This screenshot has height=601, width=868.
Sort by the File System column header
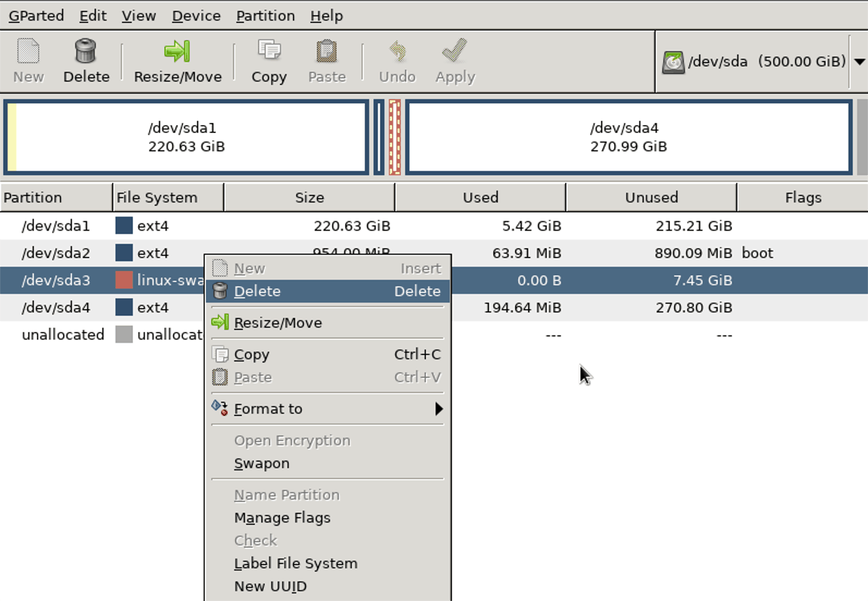[169, 197]
